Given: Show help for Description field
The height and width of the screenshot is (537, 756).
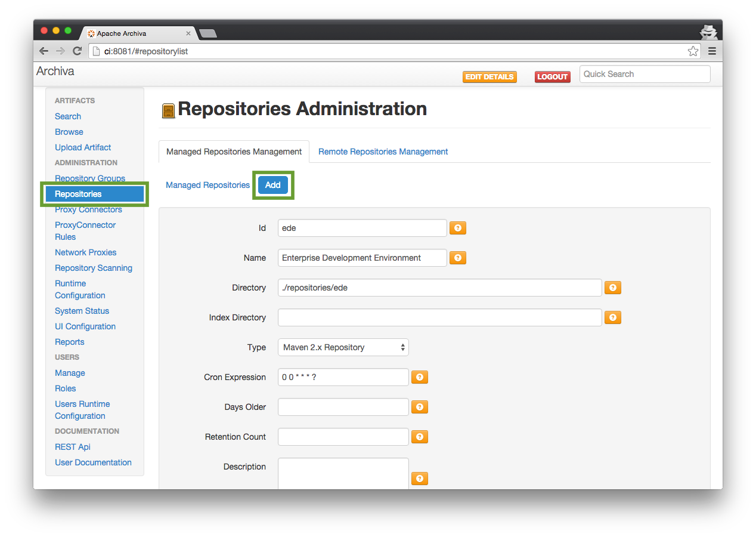Looking at the screenshot, I should tap(420, 479).
